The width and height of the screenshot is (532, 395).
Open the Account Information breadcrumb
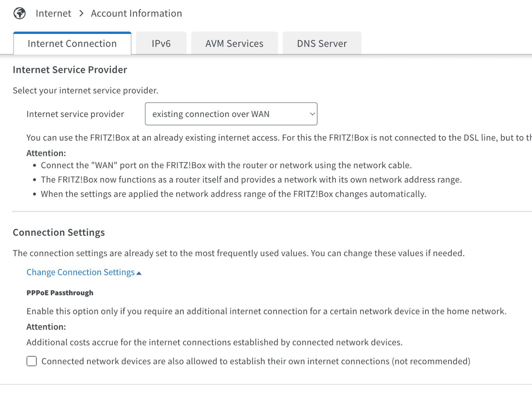click(136, 13)
